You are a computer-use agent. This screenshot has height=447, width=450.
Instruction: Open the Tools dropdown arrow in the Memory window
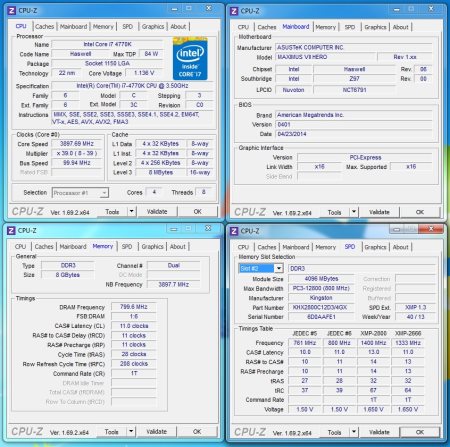click(131, 431)
